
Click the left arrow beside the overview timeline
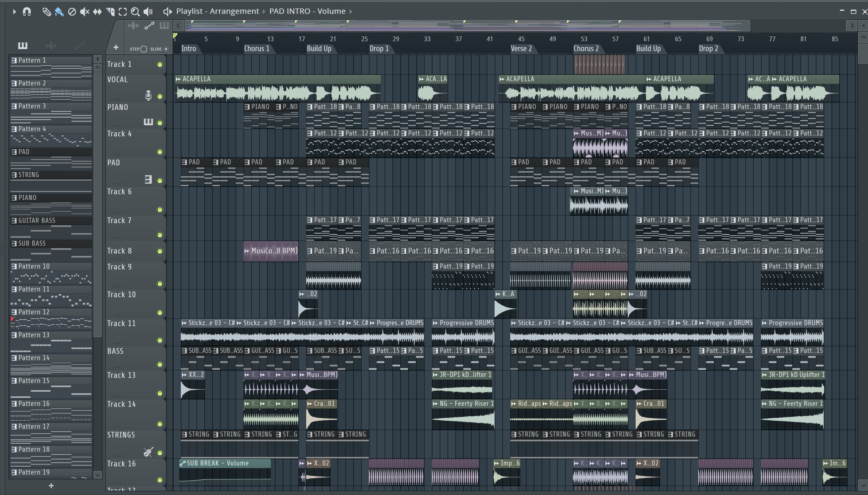point(178,26)
